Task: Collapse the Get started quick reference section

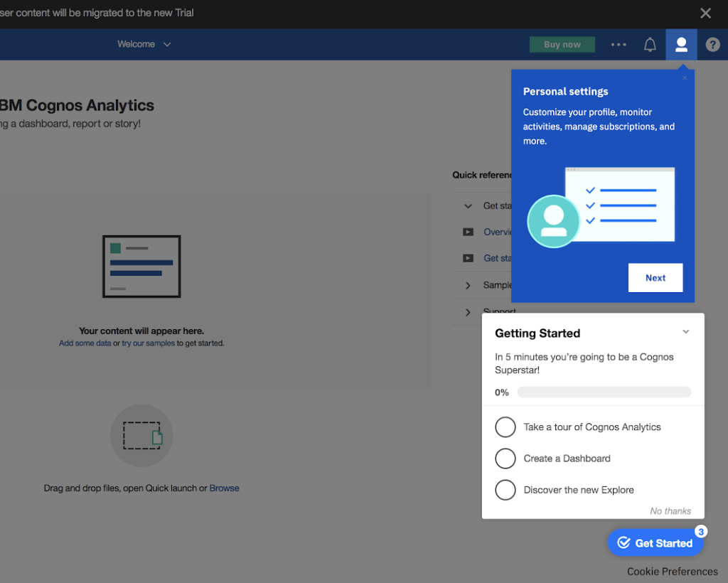Action: pyautogui.click(x=468, y=206)
